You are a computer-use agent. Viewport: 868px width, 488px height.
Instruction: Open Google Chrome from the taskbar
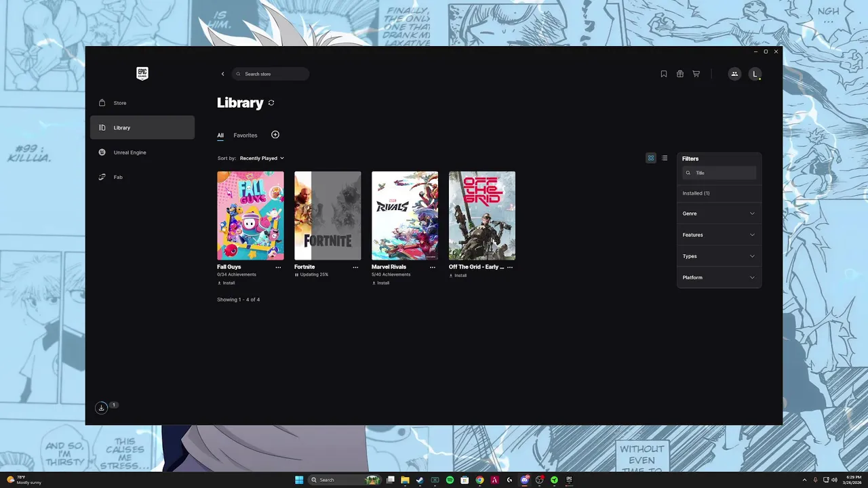[x=479, y=480]
